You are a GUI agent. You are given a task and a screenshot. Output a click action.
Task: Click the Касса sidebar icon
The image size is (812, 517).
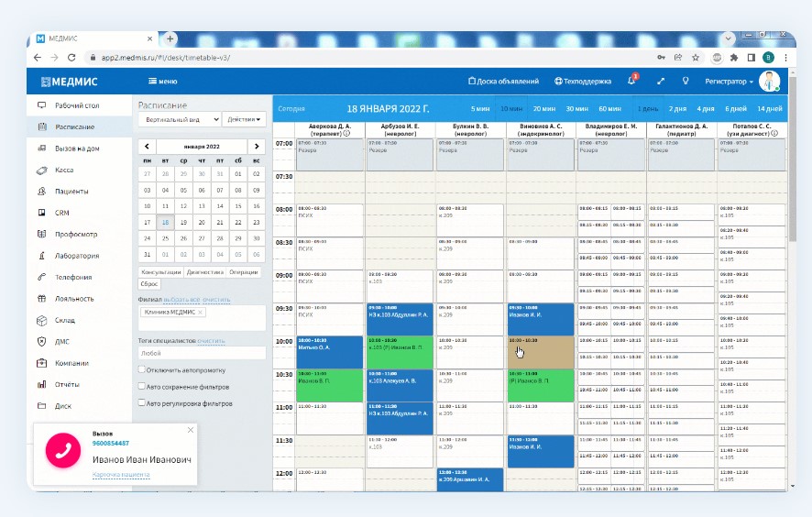42,170
